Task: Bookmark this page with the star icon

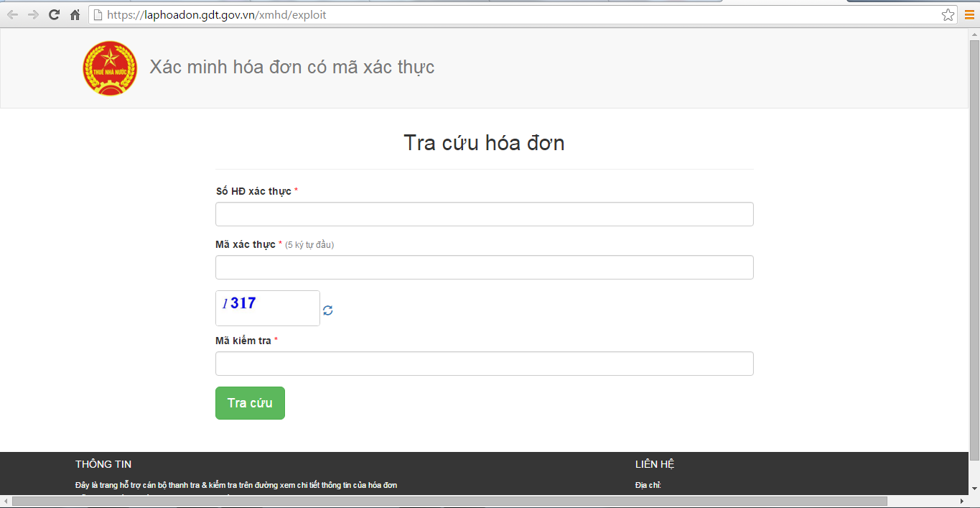Action: click(948, 15)
